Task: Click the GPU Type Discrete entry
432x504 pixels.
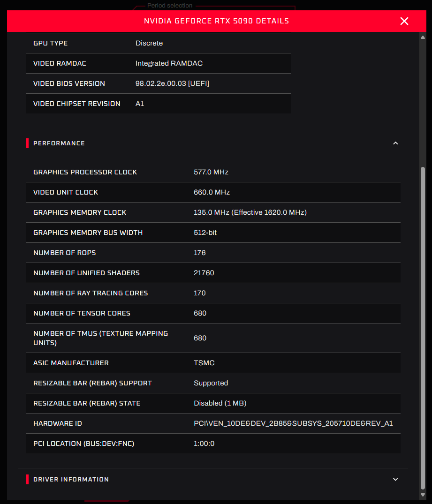Action: [149, 43]
